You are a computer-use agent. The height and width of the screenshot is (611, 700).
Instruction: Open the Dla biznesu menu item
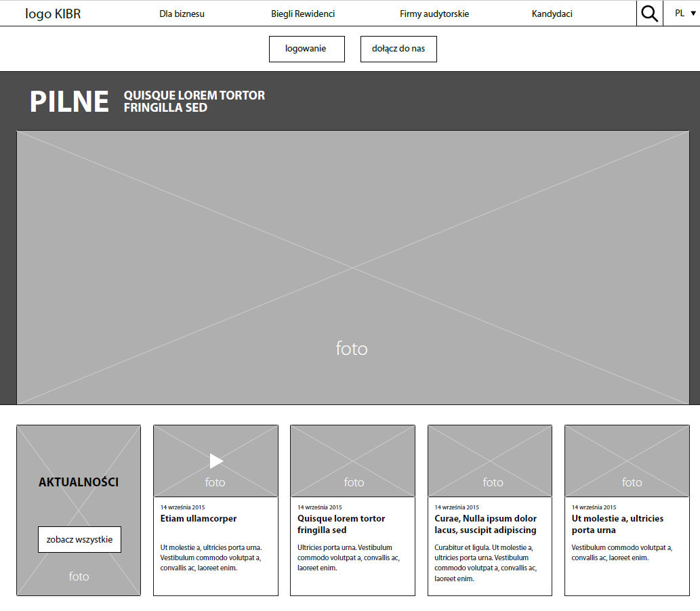coord(182,14)
